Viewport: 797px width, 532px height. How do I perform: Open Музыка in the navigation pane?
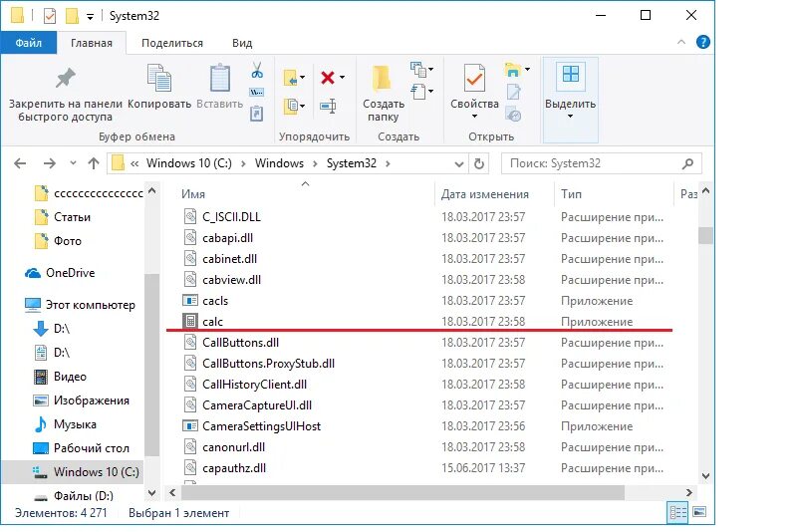pos(65,424)
